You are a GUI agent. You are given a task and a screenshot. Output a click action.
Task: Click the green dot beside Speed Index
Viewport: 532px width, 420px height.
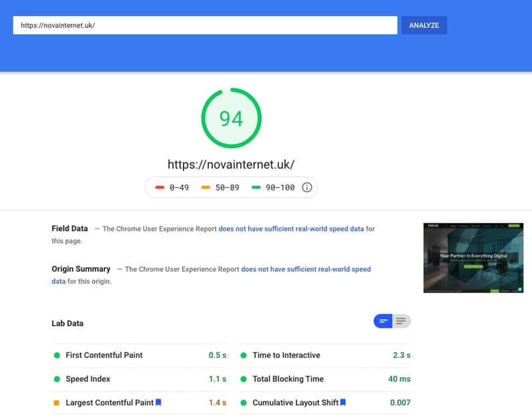57,379
